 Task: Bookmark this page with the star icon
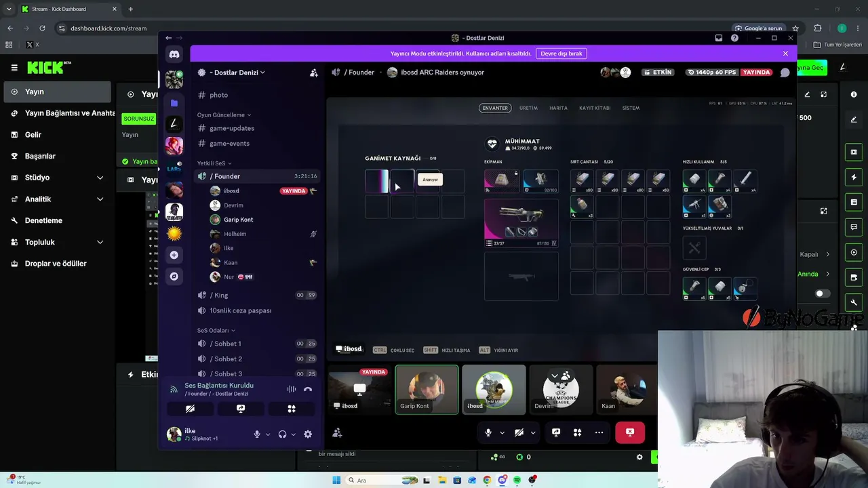pos(795,28)
